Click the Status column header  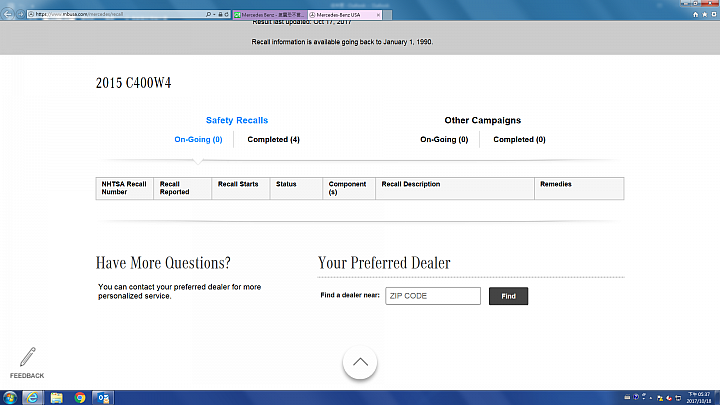click(x=296, y=188)
